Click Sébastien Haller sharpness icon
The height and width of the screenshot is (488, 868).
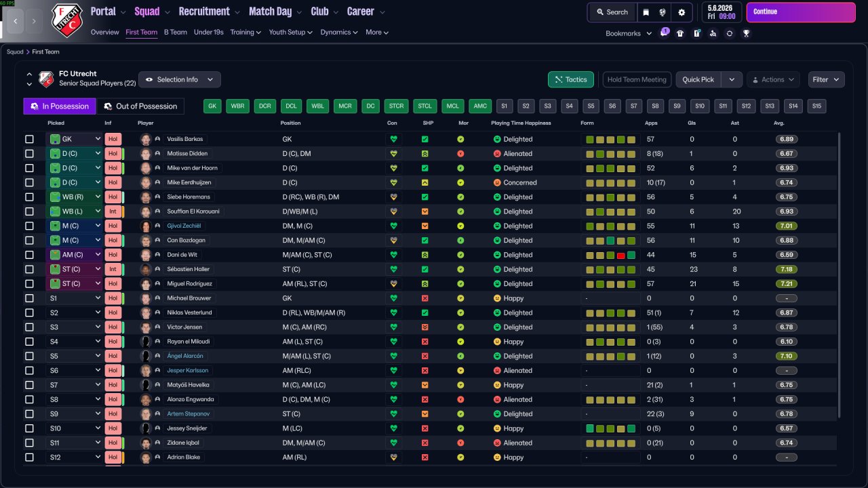[425, 270]
